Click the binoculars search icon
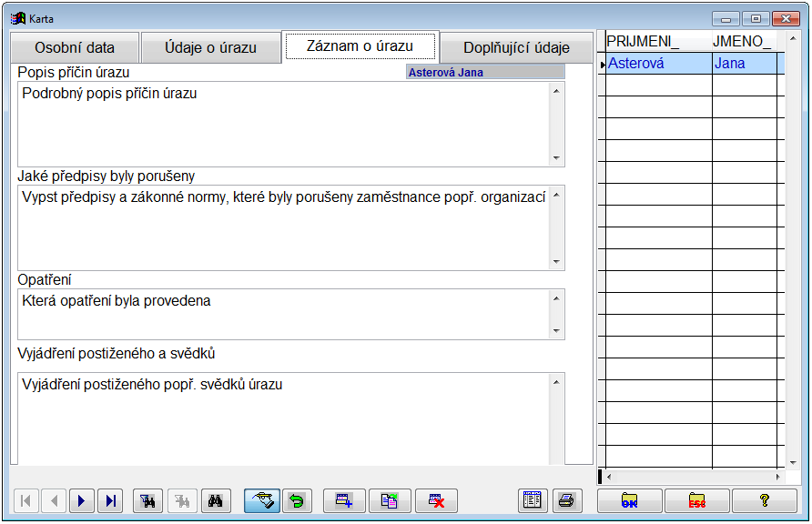Image resolution: width=812 pixels, height=524 pixels. [x=216, y=500]
